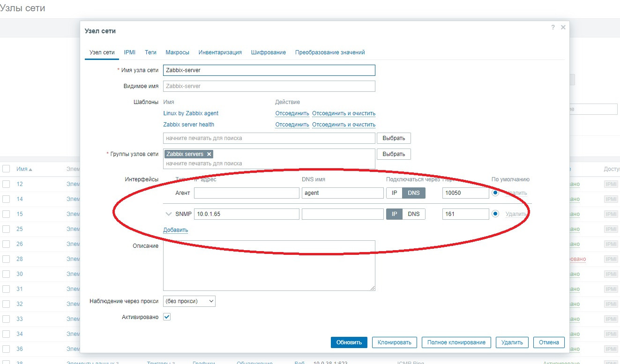Select the Инвентаризация tab
The width and height of the screenshot is (620, 364).
pyautogui.click(x=220, y=52)
